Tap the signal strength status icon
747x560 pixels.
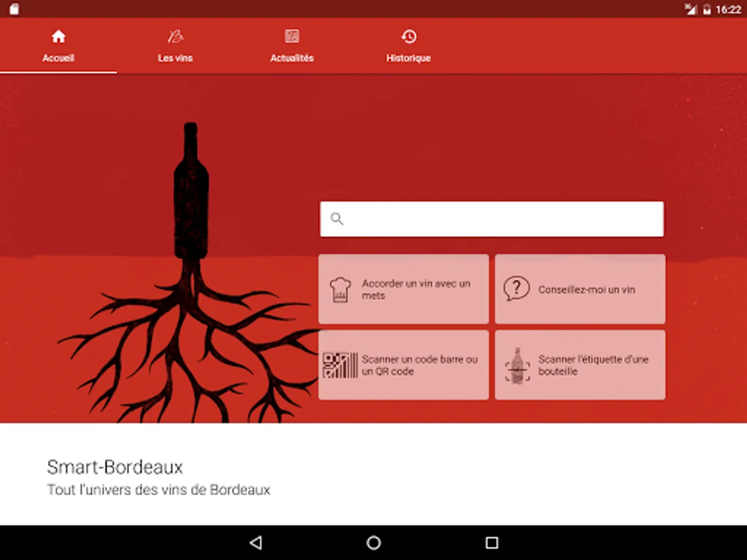[x=690, y=9]
